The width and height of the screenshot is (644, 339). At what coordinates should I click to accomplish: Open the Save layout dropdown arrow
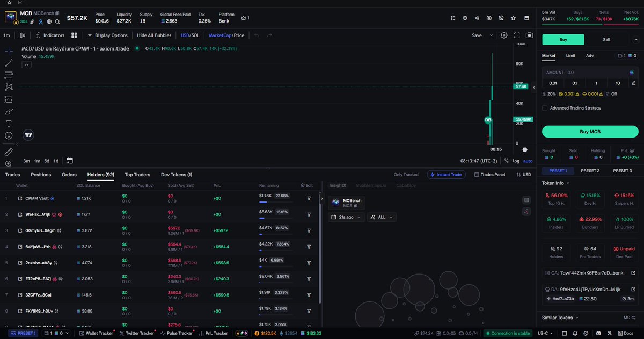pyautogui.click(x=491, y=35)
